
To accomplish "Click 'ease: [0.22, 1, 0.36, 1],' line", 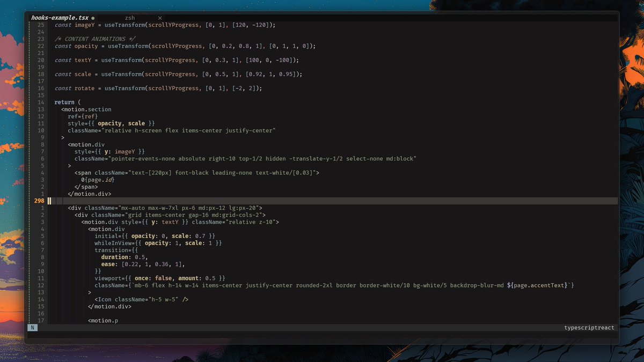I will tap(143, 264).
